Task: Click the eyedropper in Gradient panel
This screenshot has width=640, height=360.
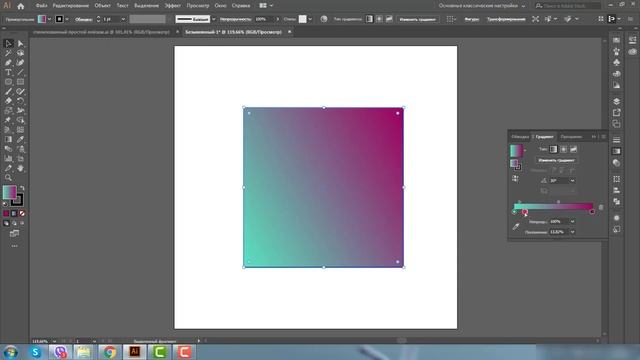Action: click(516, 227)
